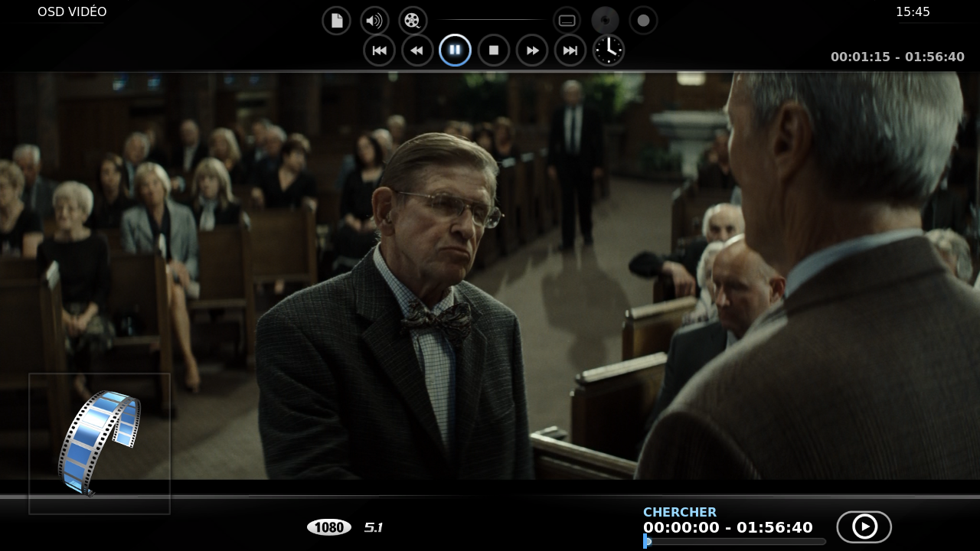Click the 5.1 audio badge
The width and height of the screenshot is (980, 551).
click(x=374, y=527)
